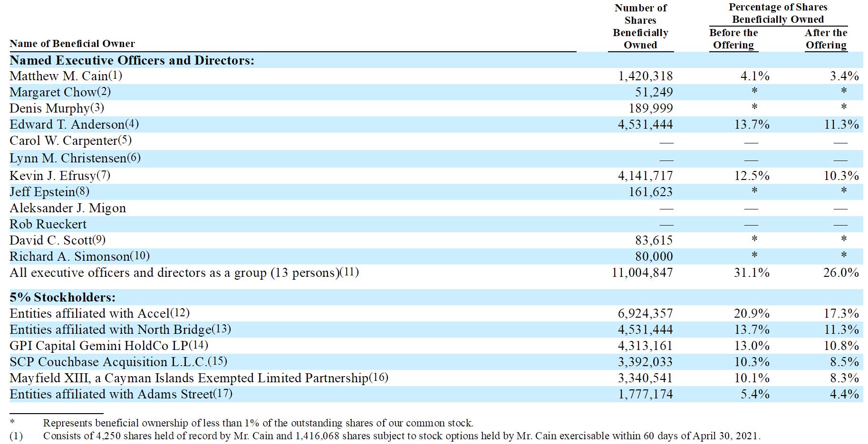The image size is (868, 444).
Task: Click the share count 51,249
Action: coord(654,92)
